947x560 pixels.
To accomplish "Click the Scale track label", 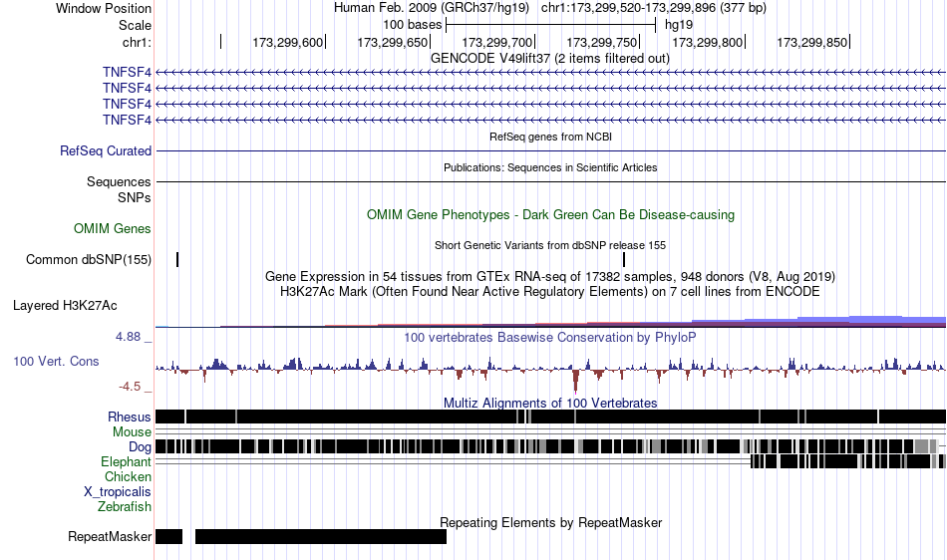I will click(135, 25).
